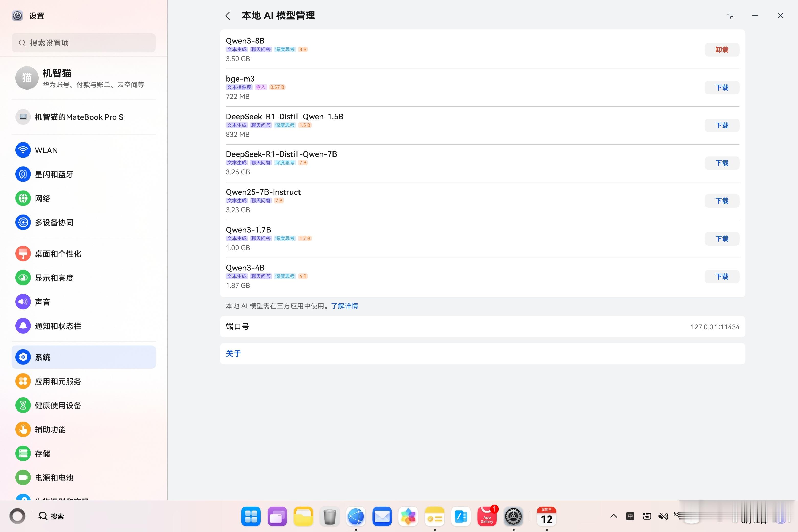Restore window size with the shrink icon

[x=730, y=16]
